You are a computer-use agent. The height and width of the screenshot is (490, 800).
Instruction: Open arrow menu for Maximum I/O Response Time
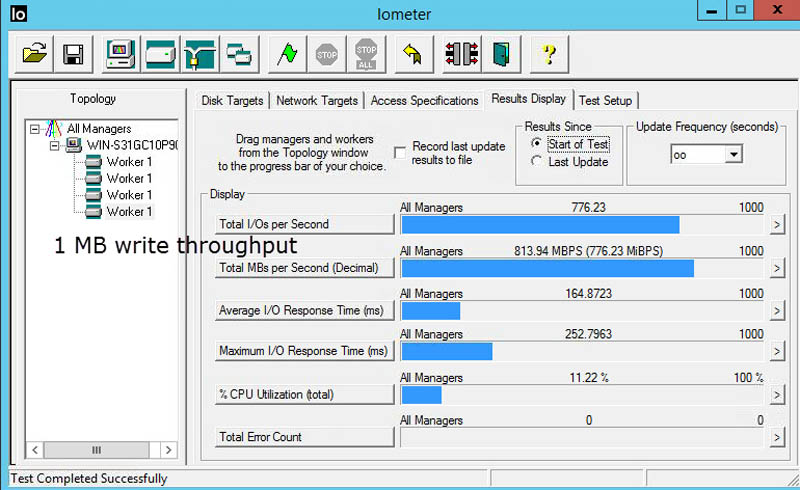point(777,351)
